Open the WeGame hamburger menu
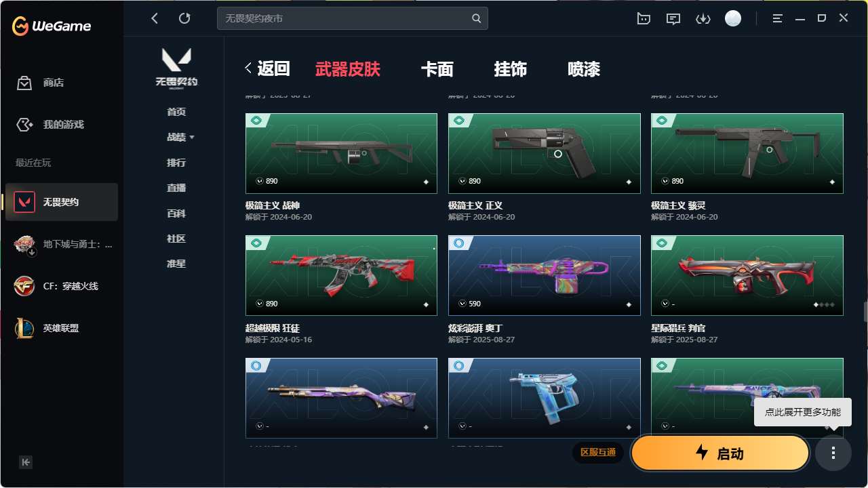 778,18
